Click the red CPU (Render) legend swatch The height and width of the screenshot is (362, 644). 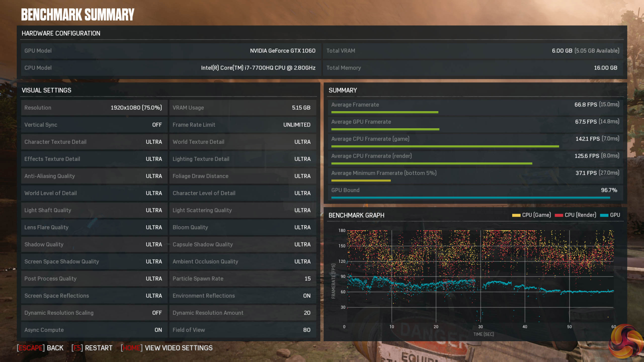tap(559, 215)
